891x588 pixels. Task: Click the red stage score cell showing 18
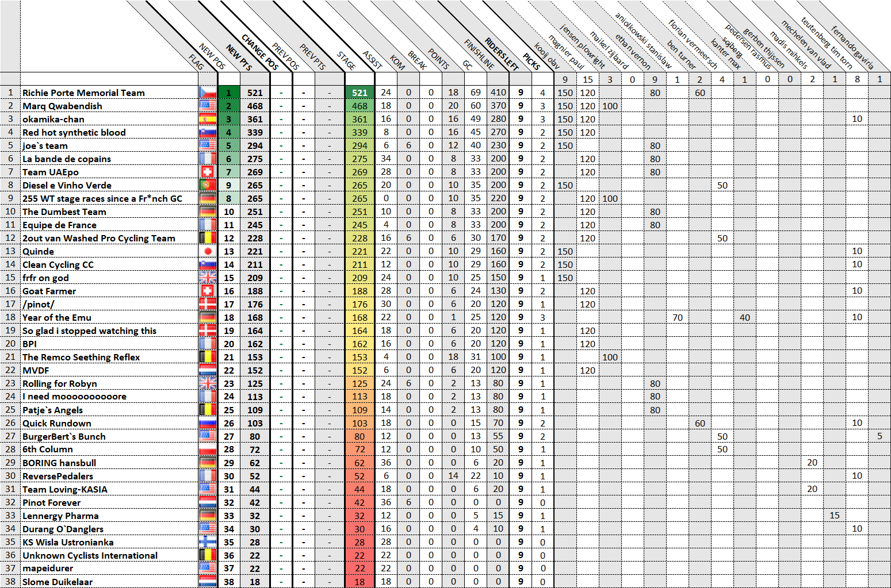[360, 582]
